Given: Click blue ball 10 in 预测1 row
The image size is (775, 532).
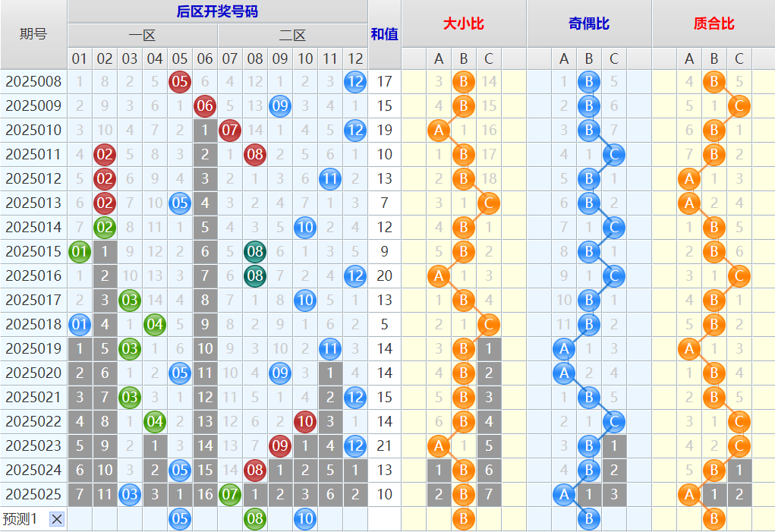Looking at the screenshot, I should coord(305,518).
